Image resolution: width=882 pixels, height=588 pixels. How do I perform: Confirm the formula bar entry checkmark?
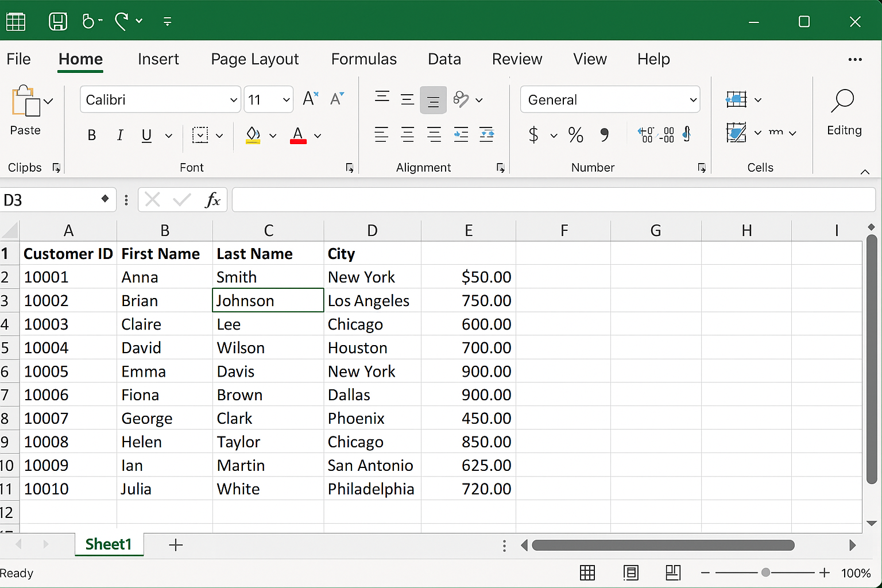coord(182,200)
